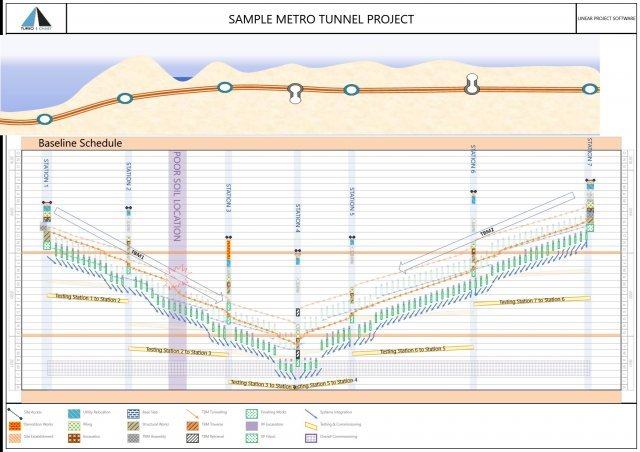Click the Site Access legend line symbol
The height and width of the screenshot is (452, 640).
click(x=15, y=413)
